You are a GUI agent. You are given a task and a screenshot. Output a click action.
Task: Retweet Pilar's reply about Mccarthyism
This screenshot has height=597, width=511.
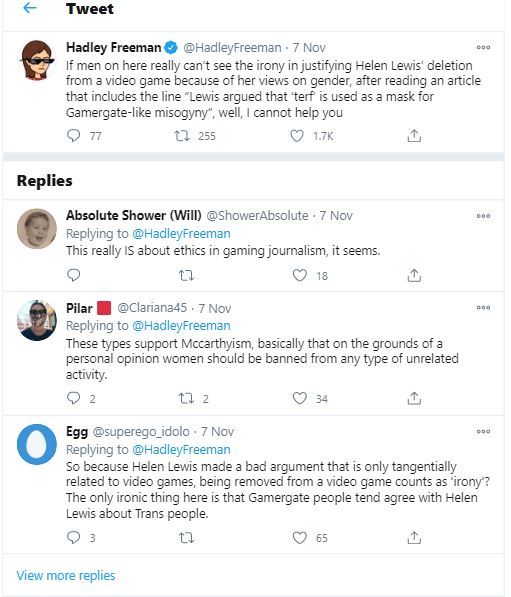pyautogui.click(x=187, y=399)
